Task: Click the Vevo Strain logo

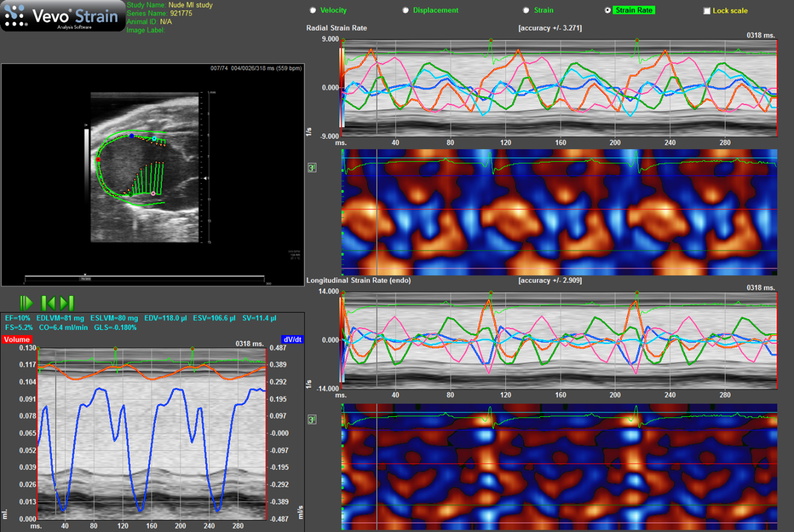Action: tap(63, 16)
